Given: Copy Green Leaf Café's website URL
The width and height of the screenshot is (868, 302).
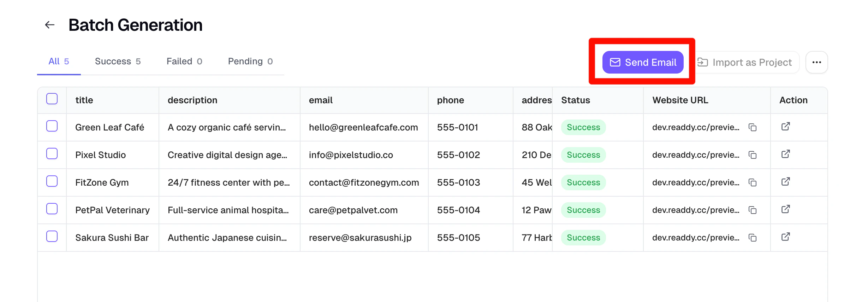Looking at the screenshot, I should pos(753,127).
